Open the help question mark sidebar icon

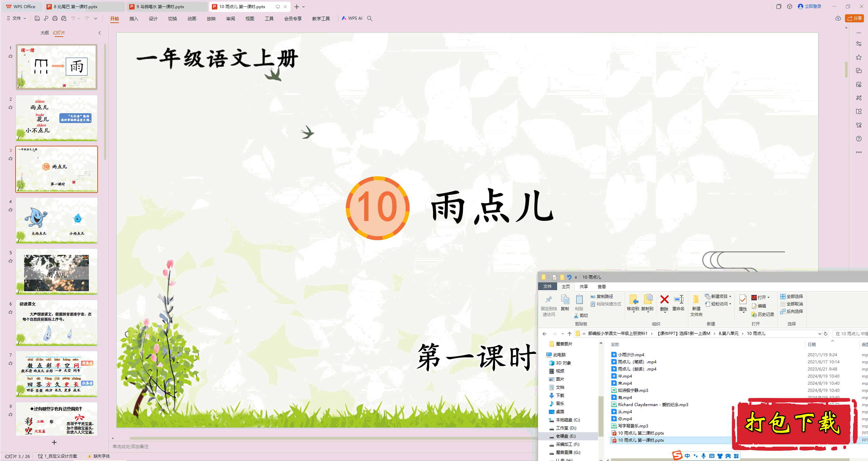(x=859, y=139)
